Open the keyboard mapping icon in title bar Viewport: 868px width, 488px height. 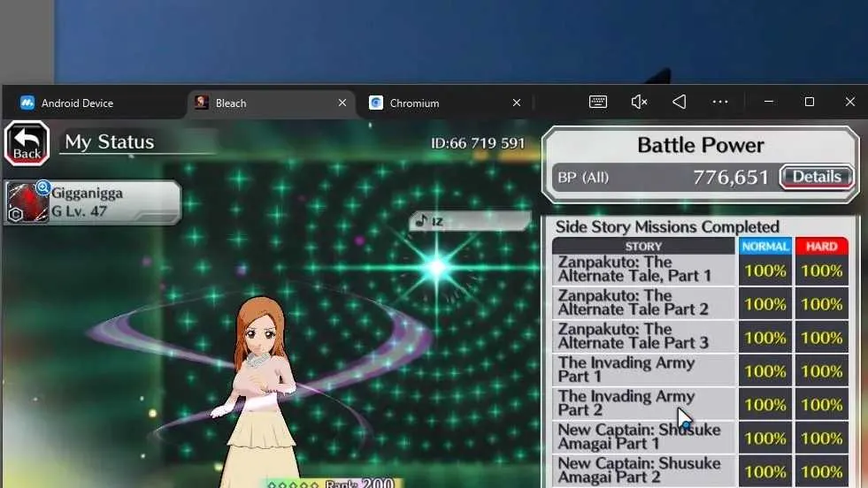tap(598, 102)
